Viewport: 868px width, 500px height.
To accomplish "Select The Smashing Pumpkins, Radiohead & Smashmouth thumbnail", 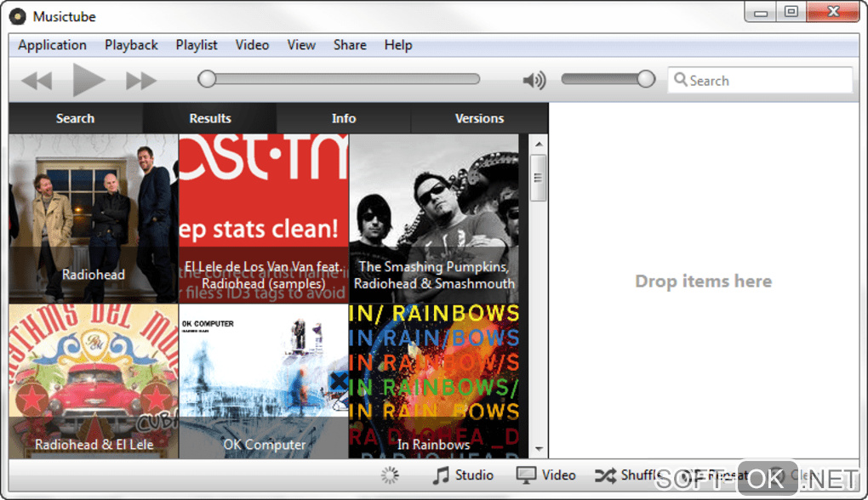I will pyautogui.click(x=434, y=219).
